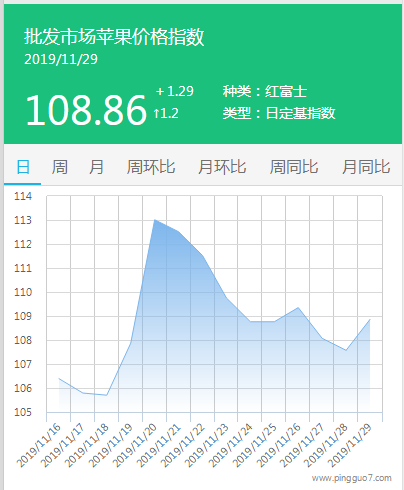
Task: Click the y-axis label 108
Action: pyautogui.click(x=23, y=340)
